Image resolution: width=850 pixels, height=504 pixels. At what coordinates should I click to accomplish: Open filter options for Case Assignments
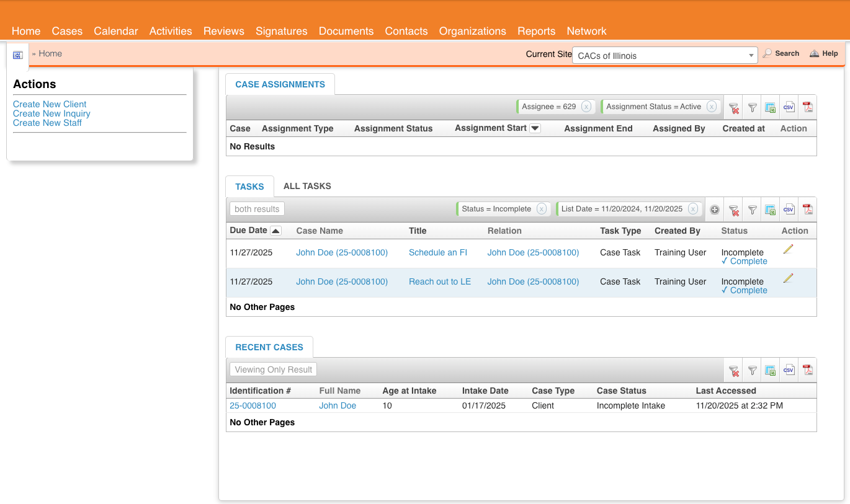click(752, 107)
